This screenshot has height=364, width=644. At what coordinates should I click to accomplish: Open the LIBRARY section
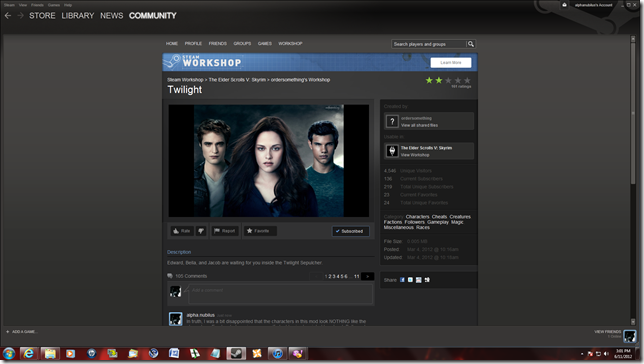point(78,16)
